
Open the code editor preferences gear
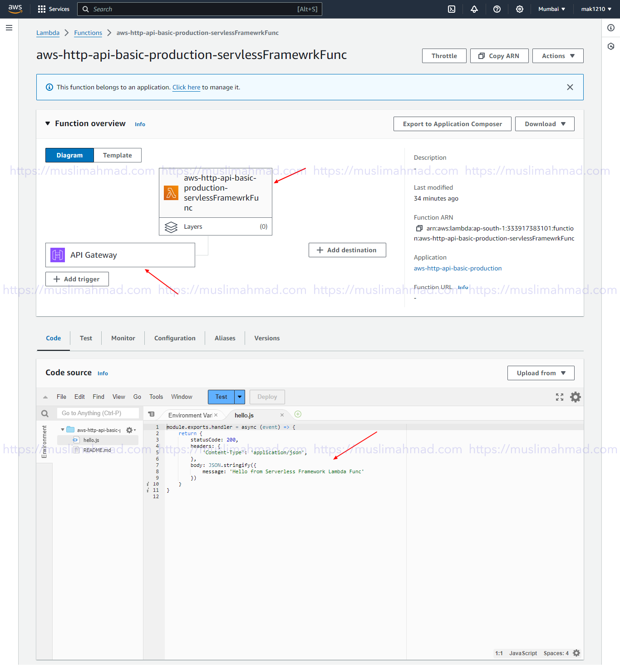coord(576,397)
